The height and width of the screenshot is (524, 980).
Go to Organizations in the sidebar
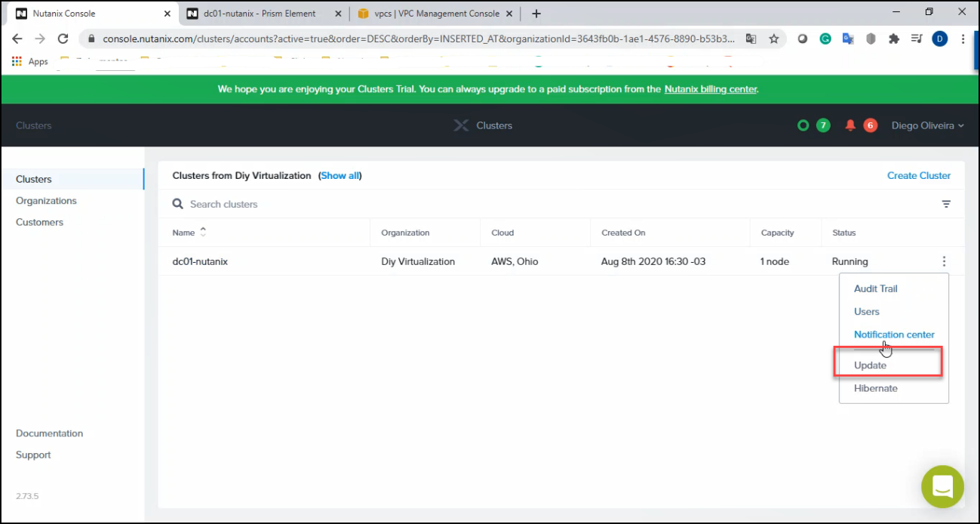[x=46, y=201]
